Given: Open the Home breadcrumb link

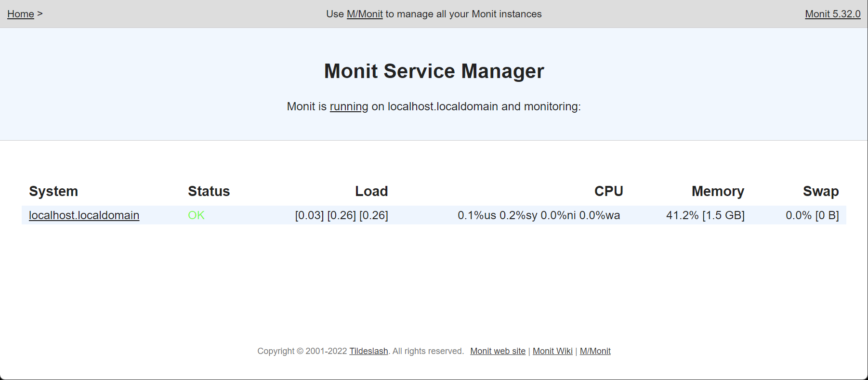Looking at the screenshot, I should pyautogui.click(x=21, y=14).
